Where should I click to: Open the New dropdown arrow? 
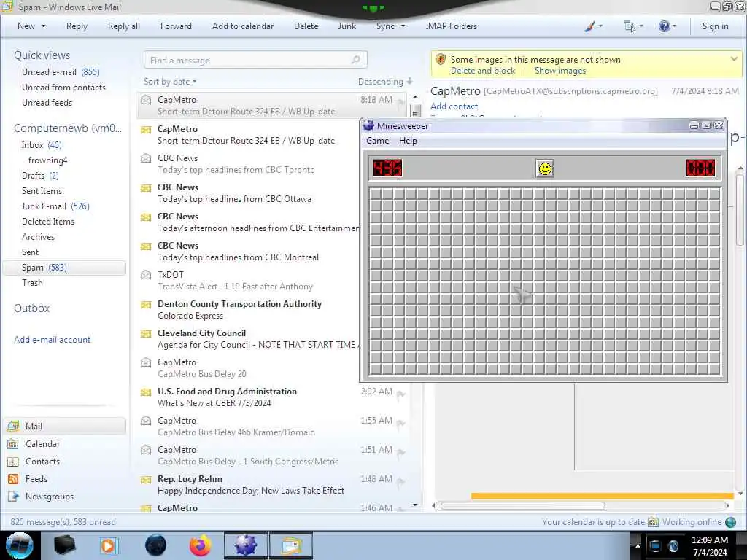pyautogui.click(x=43, y=26)
